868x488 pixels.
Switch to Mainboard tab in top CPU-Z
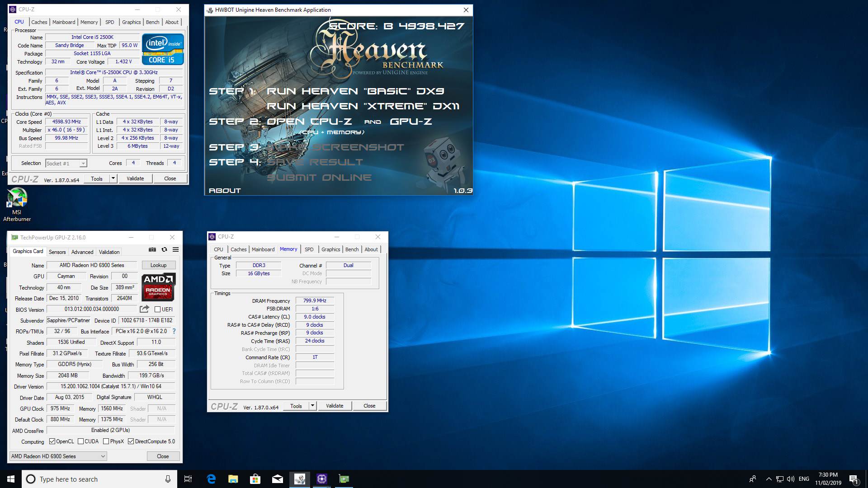click(64, 22)
